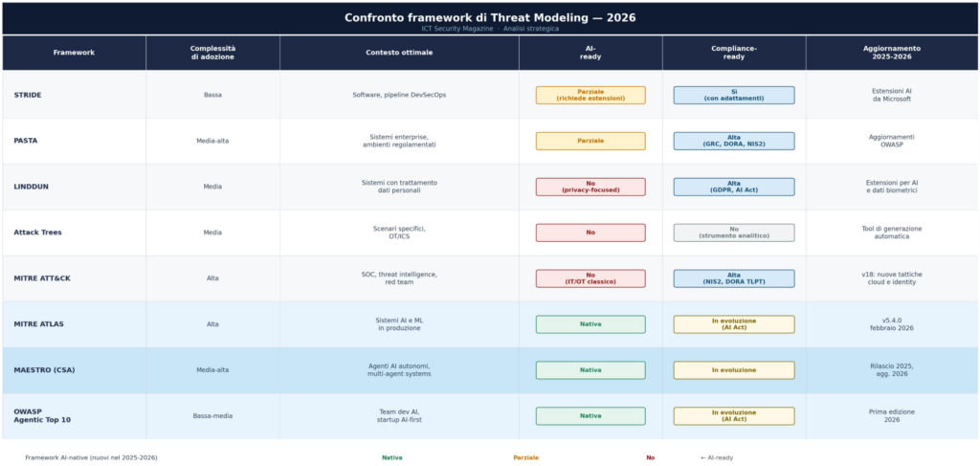The image size is (980, 466).
Task: Click the No (strumento analitico) badge
Action: tap(734, 233)
